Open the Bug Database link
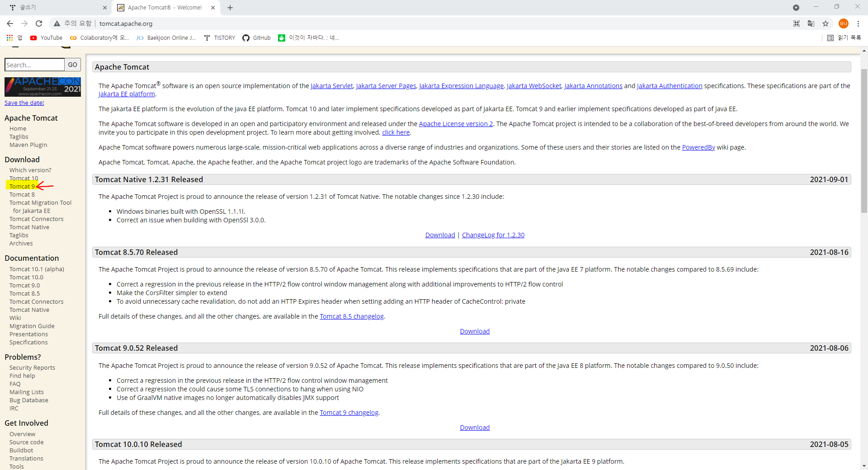 (x=28, y=400)
